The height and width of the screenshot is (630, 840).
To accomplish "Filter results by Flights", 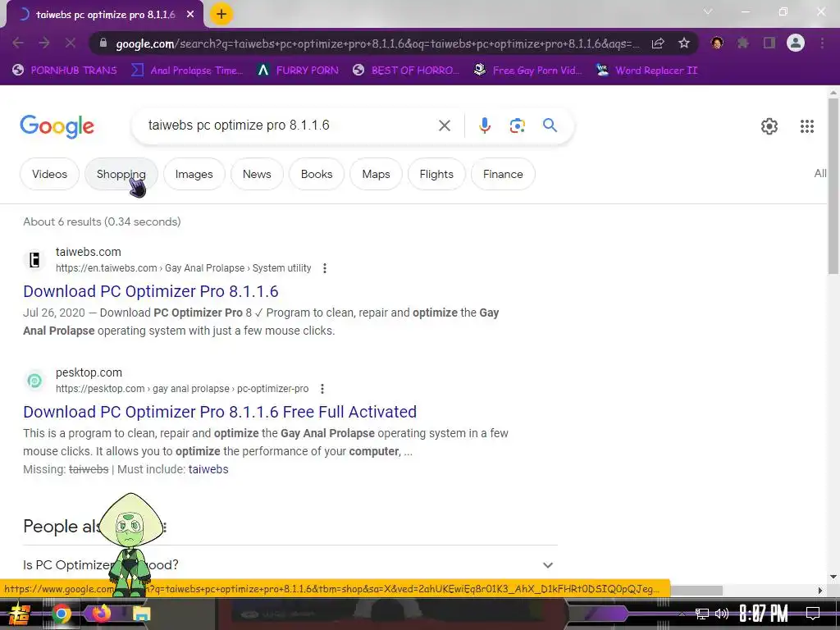I will 436,174.
